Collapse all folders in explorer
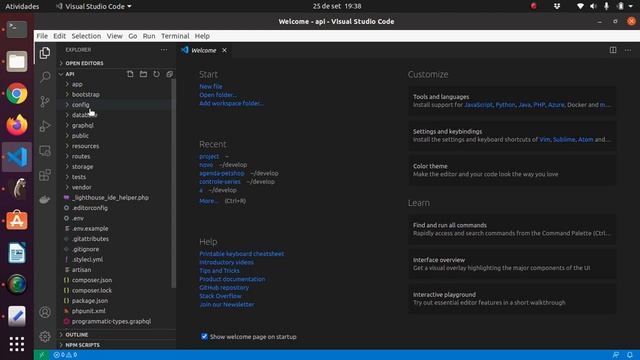Image resolution: width=640 pixels, height=360 pixels. [x=169, y=74]
